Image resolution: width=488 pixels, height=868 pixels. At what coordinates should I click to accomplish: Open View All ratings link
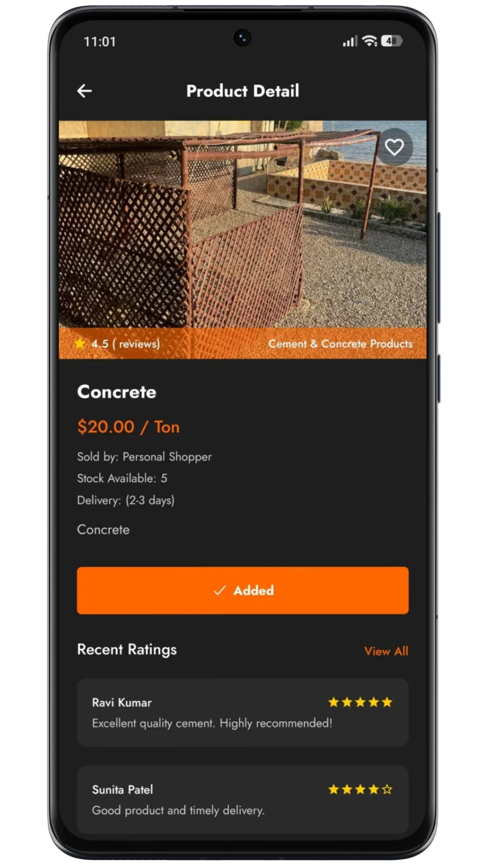386,651
